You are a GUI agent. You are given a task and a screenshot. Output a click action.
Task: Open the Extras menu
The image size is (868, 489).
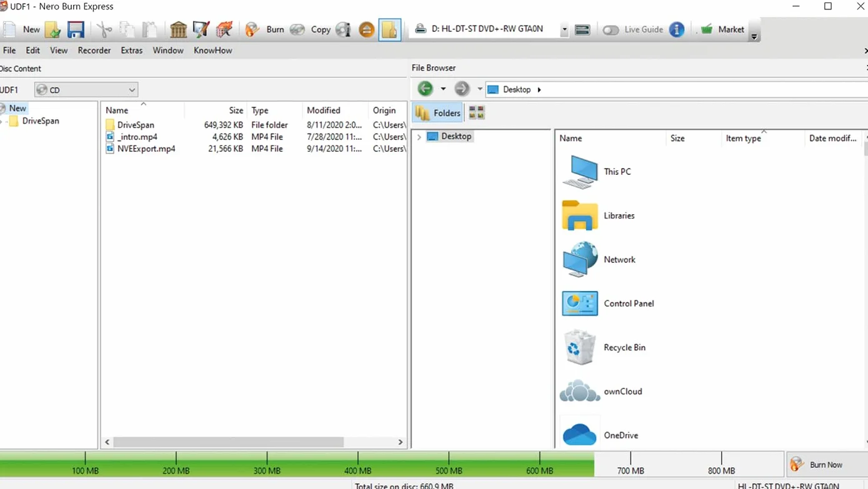[x=132, y=50]
